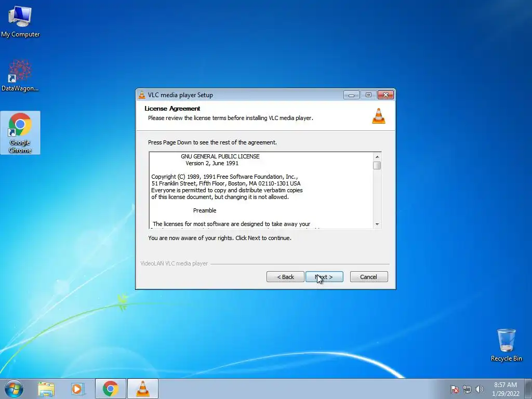Click the license scrollbar up arrow
This screenshot has width=532, height=399.
pos(377,156)
